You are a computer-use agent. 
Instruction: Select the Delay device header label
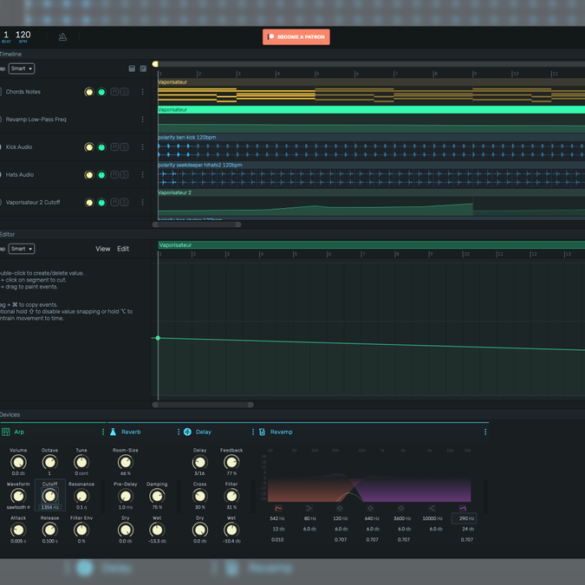[x=203, y=432]
